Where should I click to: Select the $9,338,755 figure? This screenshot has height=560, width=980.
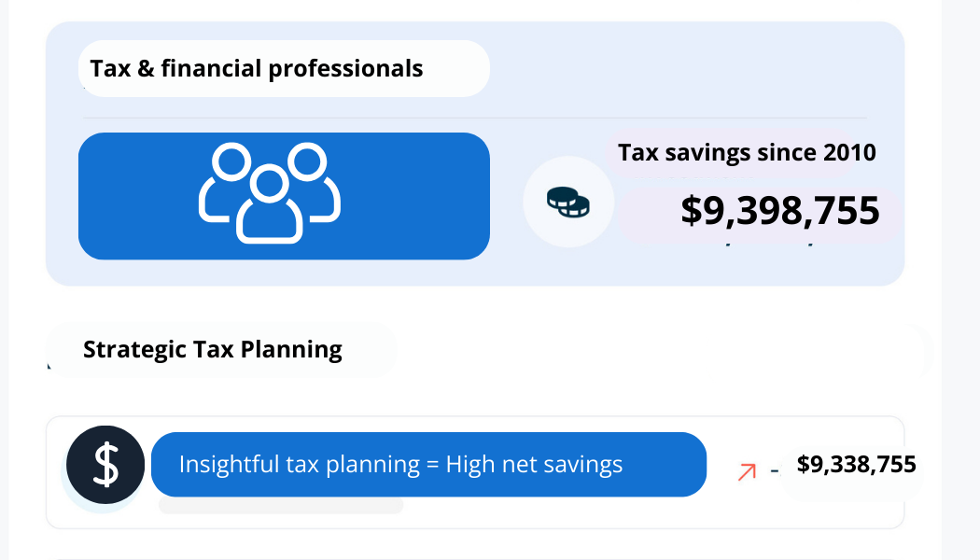pos(856,464)
